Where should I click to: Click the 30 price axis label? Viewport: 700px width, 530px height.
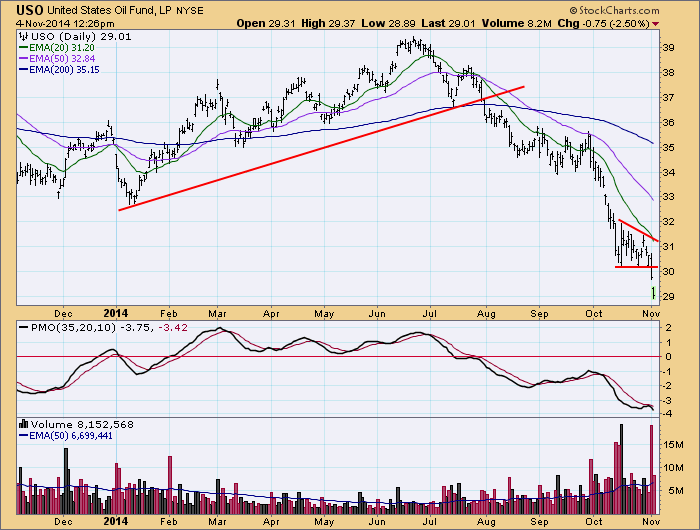click(x=669, y=271)
